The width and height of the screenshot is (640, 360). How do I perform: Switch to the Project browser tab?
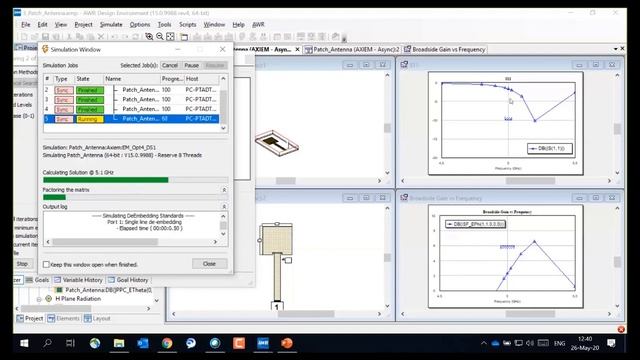[30, 318]
